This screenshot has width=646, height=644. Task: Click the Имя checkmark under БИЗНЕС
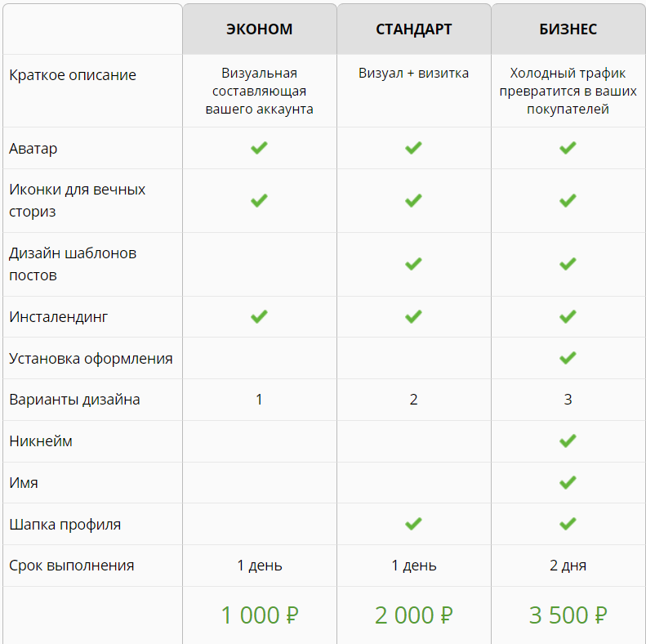click(568, 482)
